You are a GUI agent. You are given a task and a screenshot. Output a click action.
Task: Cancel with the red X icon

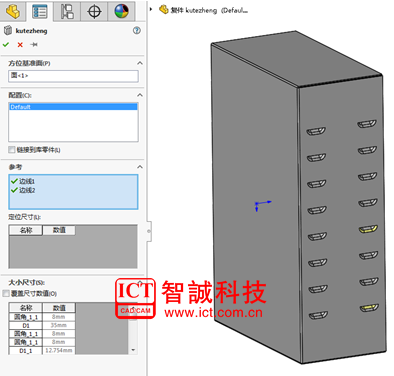pos(20,45)
